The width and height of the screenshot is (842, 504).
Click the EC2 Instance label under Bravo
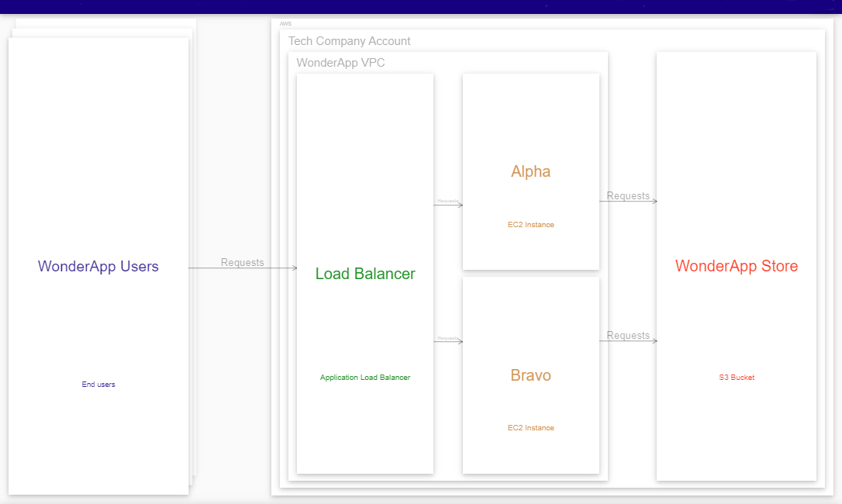pyautogui.click(x=530, y=427)
